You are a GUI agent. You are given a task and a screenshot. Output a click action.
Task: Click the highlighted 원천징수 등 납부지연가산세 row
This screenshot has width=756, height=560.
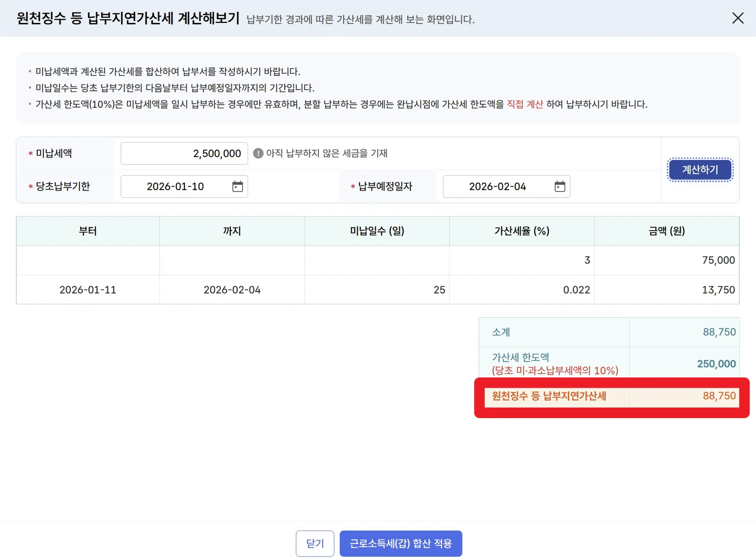click(x=611, y=396)
